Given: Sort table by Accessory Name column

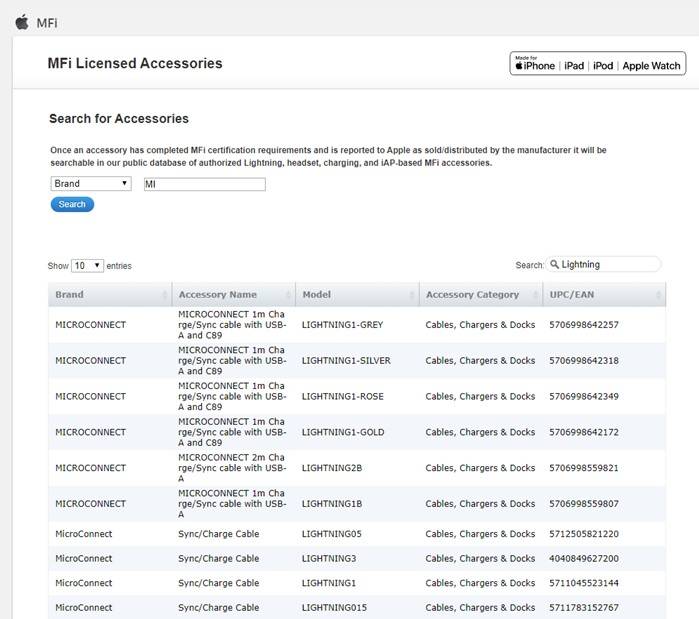Looking at the screenshot, I should pyautogui.click(x=234, y=295).
